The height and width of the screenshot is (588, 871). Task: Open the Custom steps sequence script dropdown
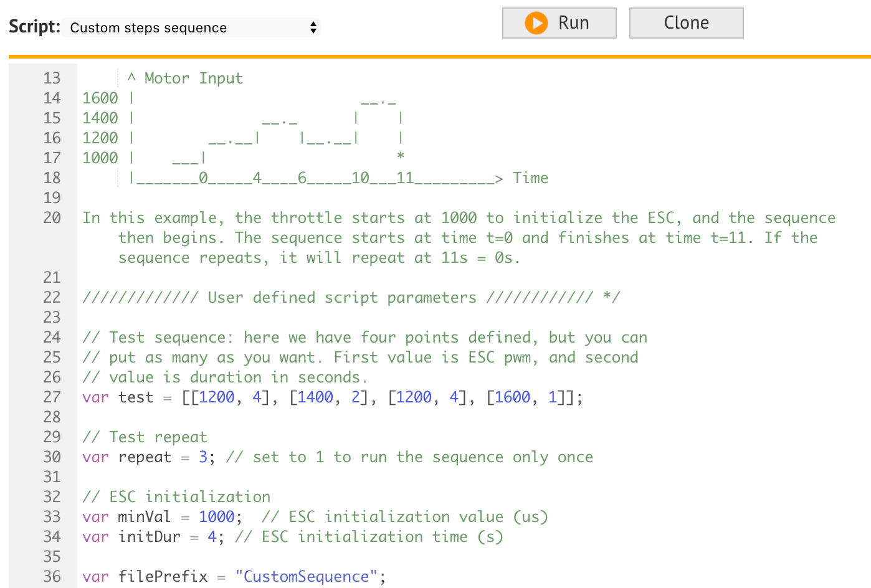[x=191, y=27]
